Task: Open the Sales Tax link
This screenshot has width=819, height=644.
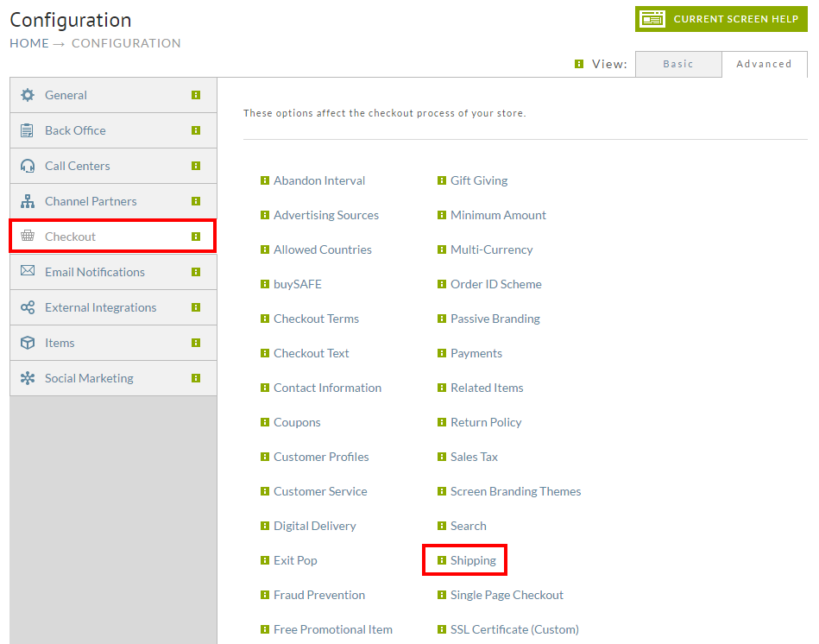Action: [x=475, y=457]
